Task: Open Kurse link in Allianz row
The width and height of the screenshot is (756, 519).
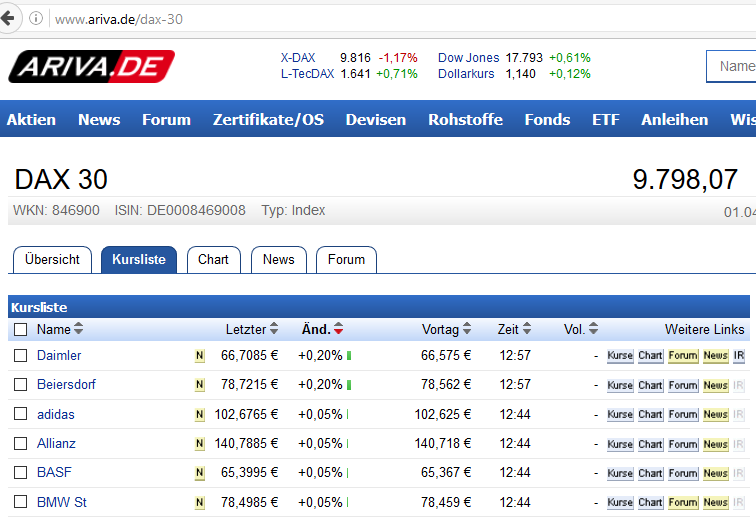Action: [x=620, y=444]
